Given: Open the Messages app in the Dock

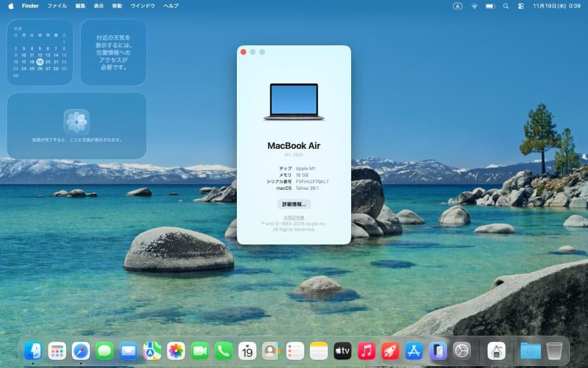Looking at the screenshot, I should pos(105,351).
